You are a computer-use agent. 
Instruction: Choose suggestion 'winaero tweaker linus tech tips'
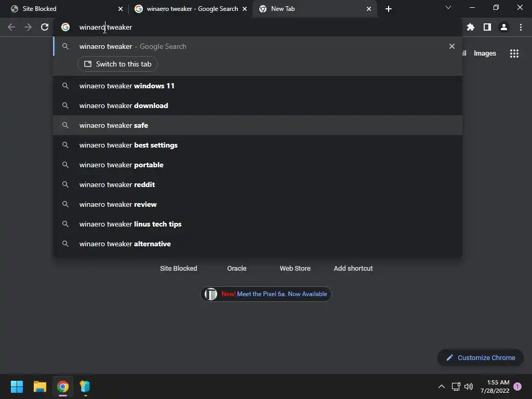tap(258, 224)
